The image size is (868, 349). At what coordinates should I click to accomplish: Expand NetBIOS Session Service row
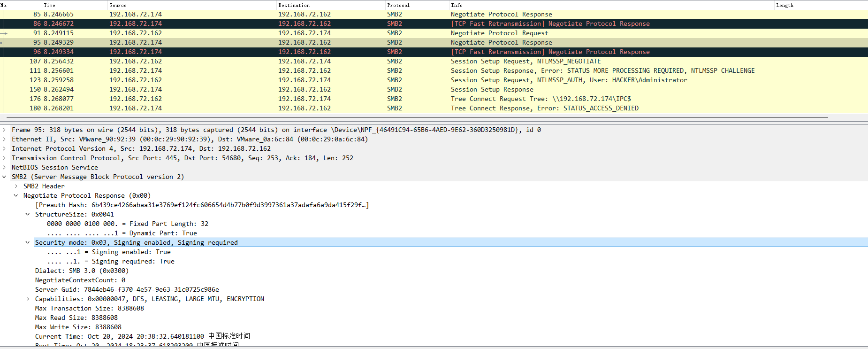coord(4,168)
